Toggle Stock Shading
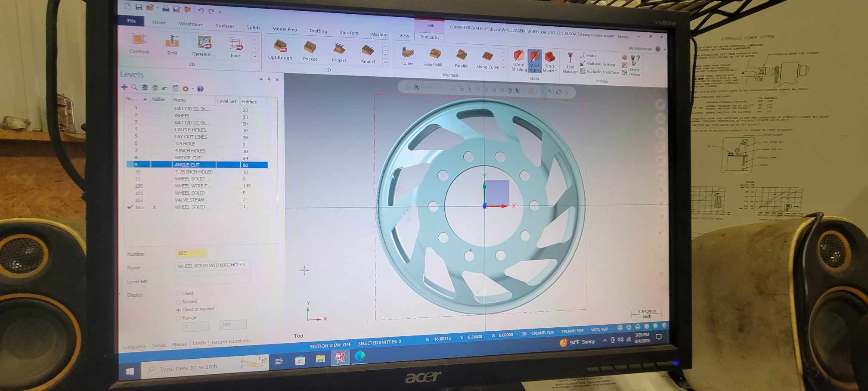The width and height of the screenshot is (868, 391). pyautogui.click(x=519, y=60)
